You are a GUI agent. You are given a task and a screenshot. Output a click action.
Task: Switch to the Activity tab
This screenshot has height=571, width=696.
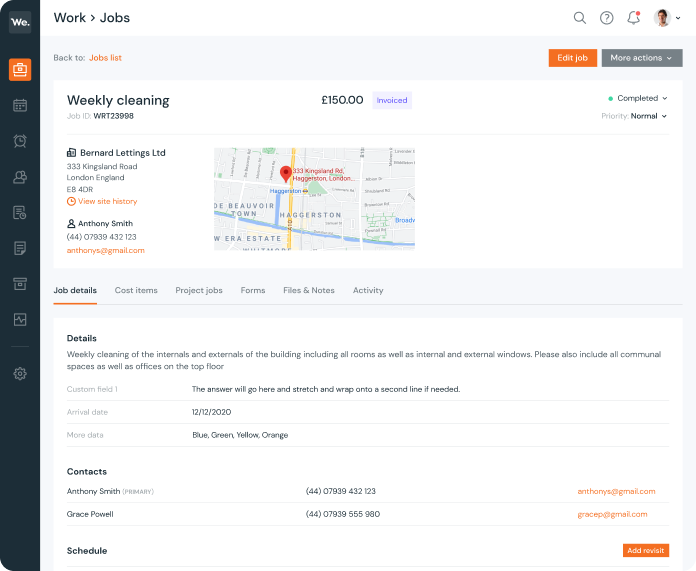click(368, 290)
